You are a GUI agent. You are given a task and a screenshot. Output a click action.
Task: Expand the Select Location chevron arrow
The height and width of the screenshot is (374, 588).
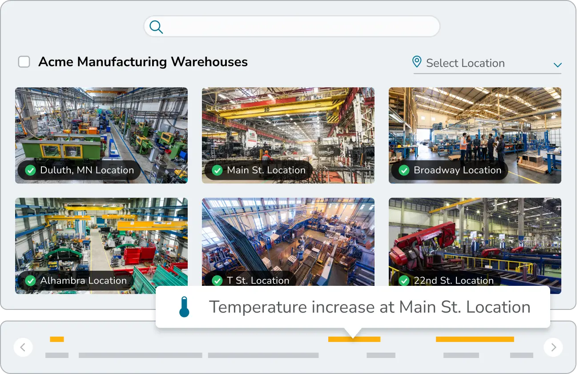557,65
